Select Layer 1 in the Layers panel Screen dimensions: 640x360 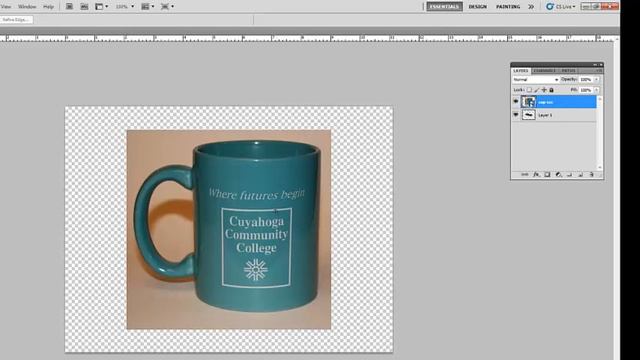(554, 115)
